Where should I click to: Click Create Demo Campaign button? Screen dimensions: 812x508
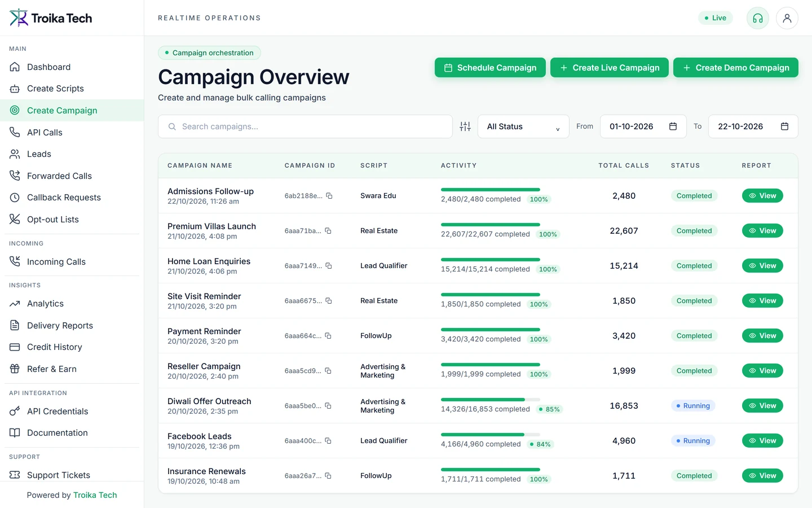736,68
